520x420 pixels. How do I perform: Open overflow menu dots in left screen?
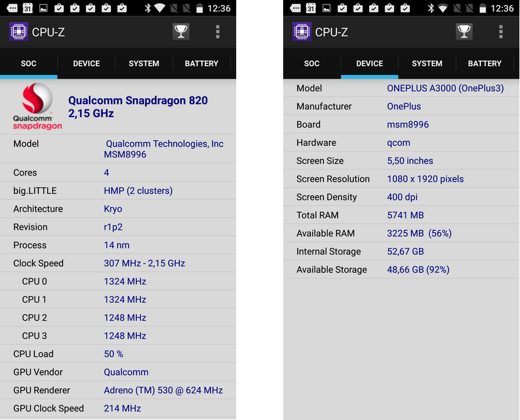point(217,32)
